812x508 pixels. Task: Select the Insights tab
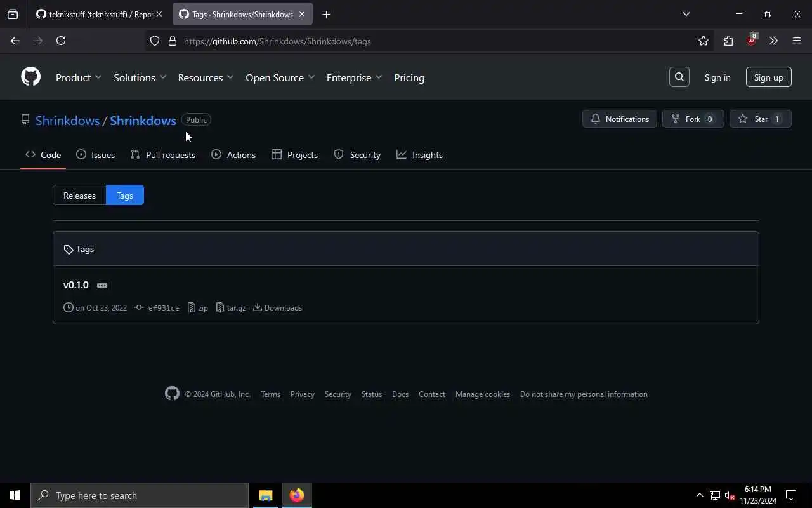pos(419,155)
